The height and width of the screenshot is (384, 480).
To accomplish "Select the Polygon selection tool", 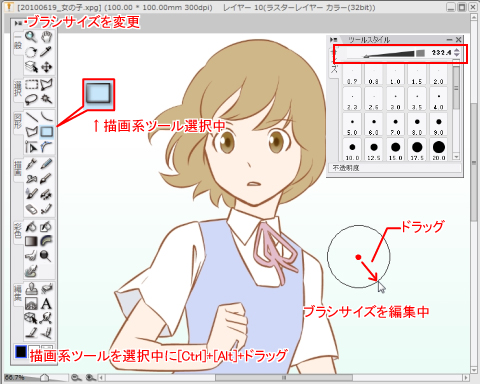I will point(47,85).
